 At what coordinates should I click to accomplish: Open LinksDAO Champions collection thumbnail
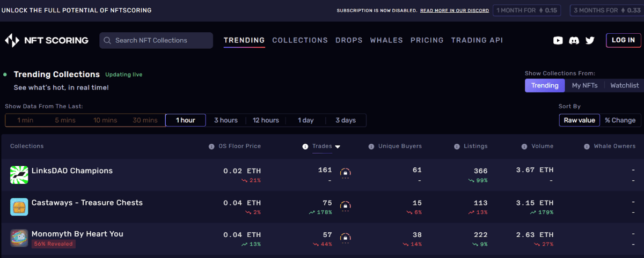[19, 175]
